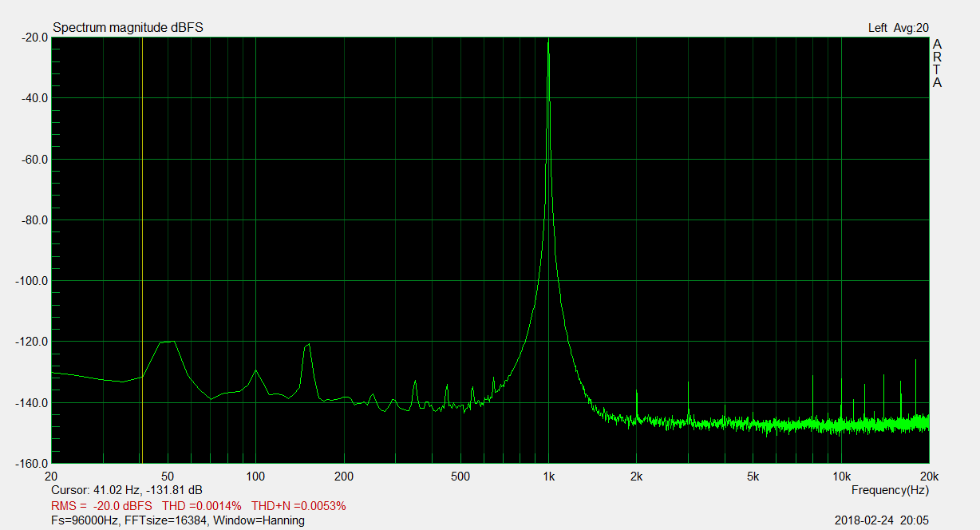Click the vertical ARTA logo text
The height and width of the screenshot is (530, 980).
coord(937,63)
